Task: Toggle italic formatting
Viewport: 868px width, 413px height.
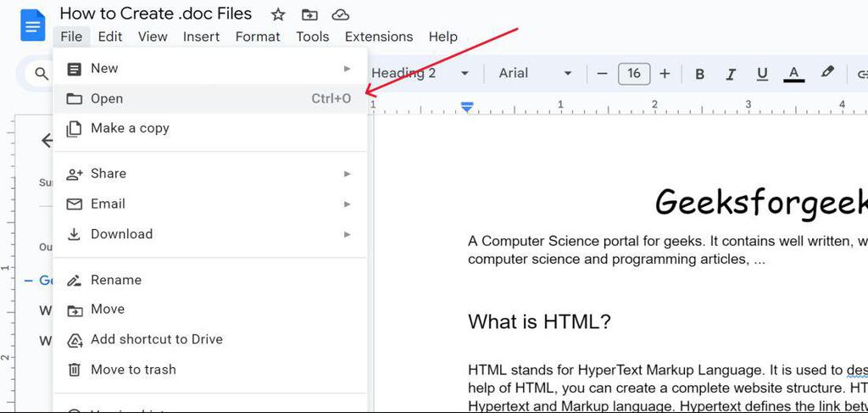Action: (x=731, y=74)
